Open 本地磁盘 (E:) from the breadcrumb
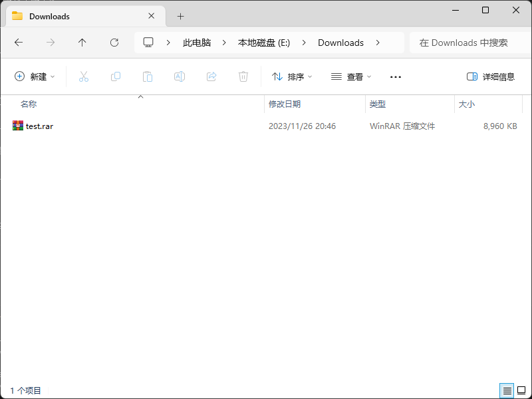Viewport: 532px width, 399px height. tap(263, 42)
